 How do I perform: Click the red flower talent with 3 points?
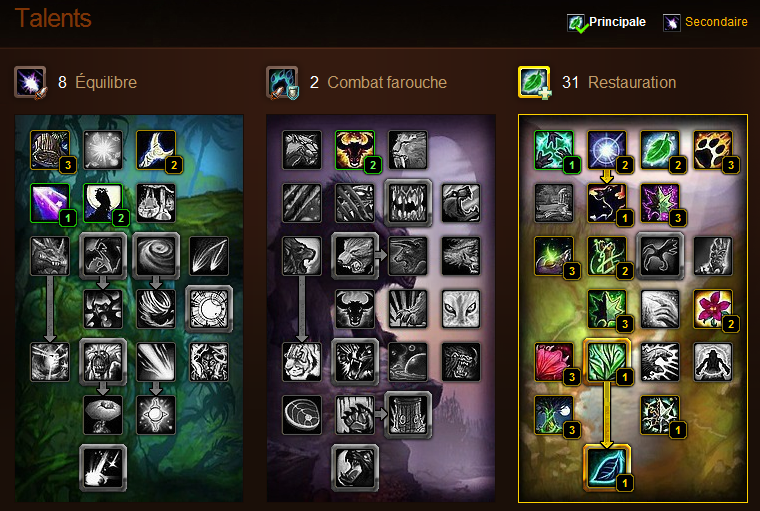point(554,362)
